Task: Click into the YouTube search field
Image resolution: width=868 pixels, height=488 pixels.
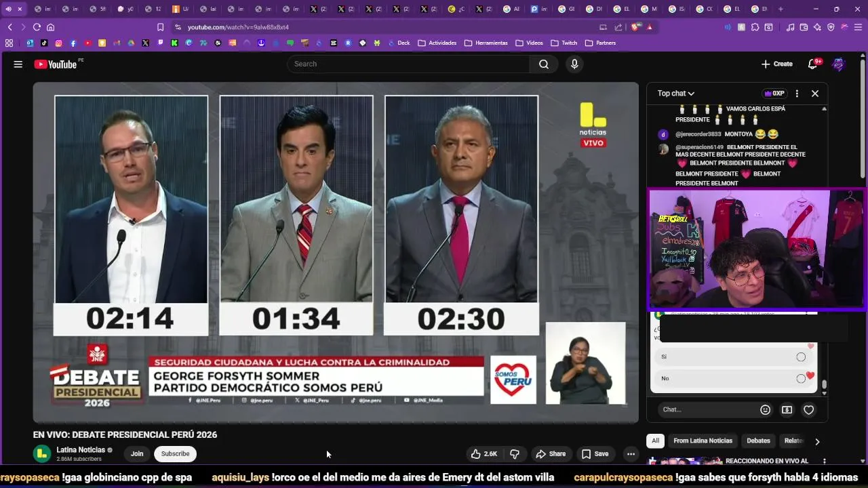Action: [408, 64]
